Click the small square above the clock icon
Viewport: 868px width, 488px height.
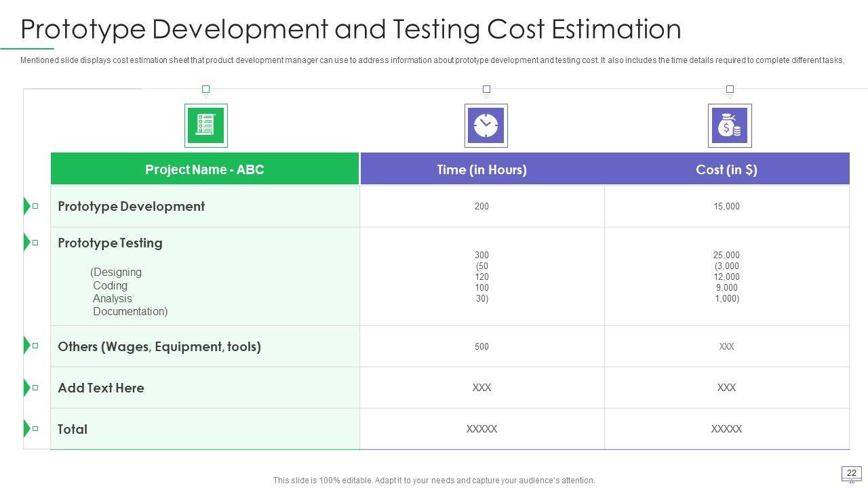[x=486, y=89]
